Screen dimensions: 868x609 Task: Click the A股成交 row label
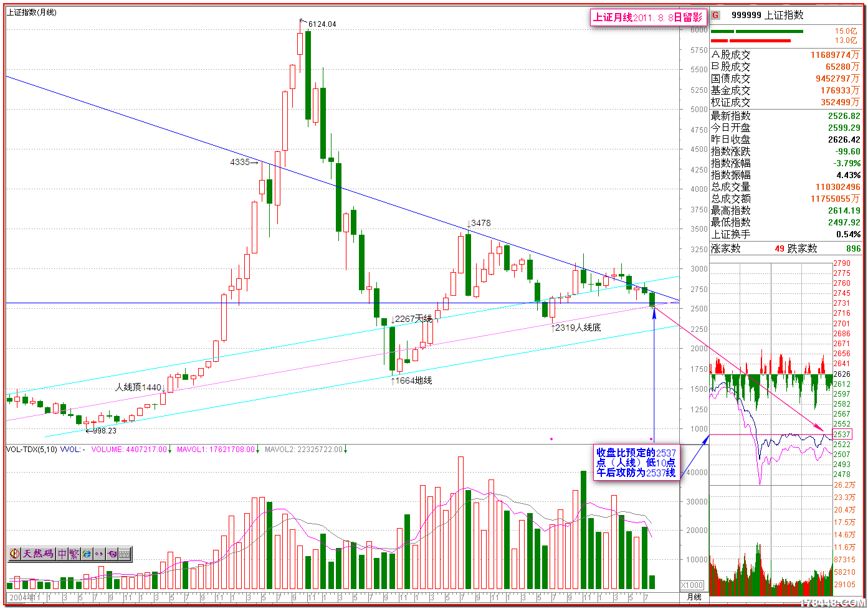coord(731,55)
